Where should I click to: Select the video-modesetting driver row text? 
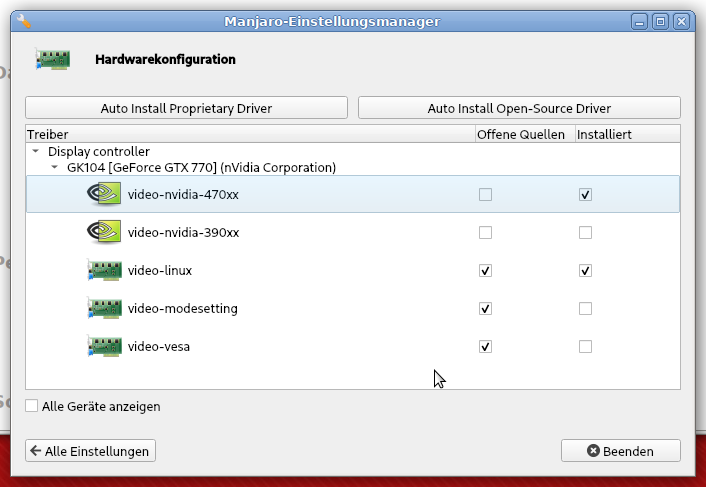183,309
